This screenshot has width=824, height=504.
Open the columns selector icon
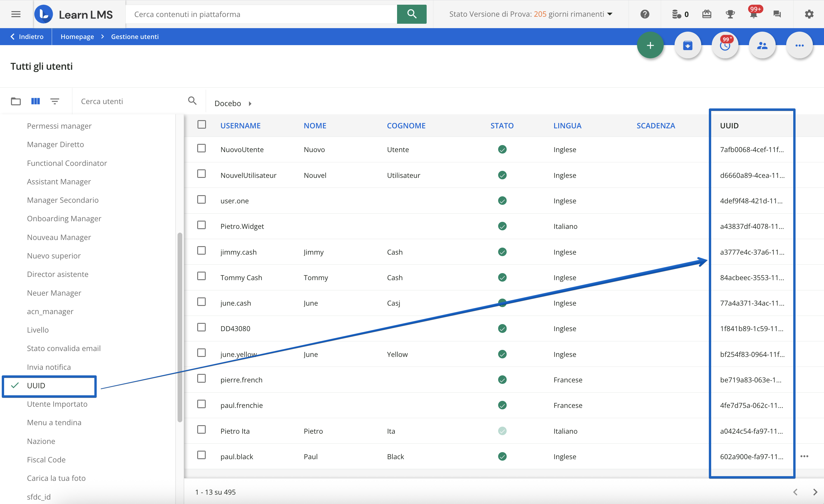pos(35,101)
